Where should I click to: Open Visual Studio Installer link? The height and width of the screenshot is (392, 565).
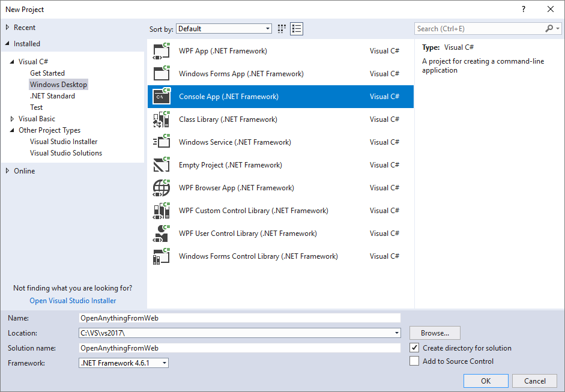coord(73,301)
